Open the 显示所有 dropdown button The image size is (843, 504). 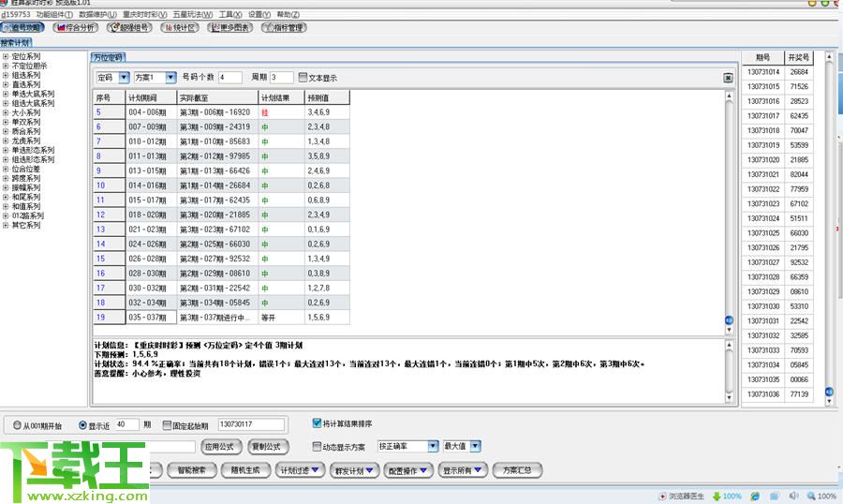(463, 470)
